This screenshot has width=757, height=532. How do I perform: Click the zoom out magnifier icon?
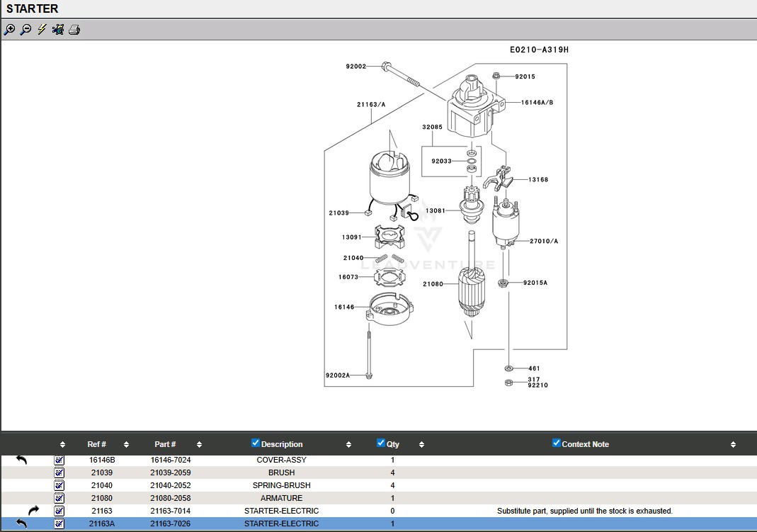(25, 30)
